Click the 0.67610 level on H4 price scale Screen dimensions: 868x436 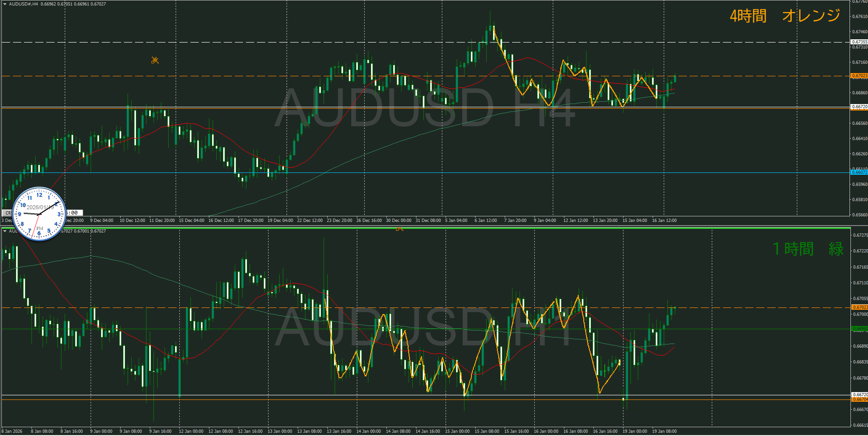pos(859,17)
